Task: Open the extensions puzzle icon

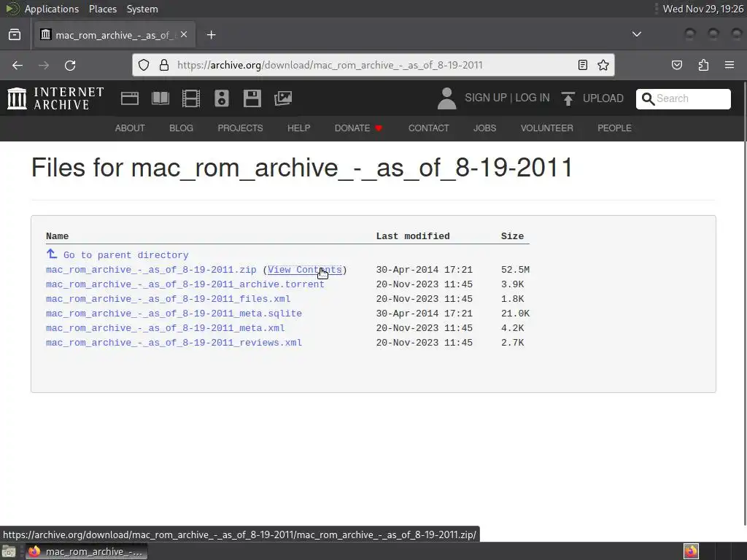Action: [703, 65]
